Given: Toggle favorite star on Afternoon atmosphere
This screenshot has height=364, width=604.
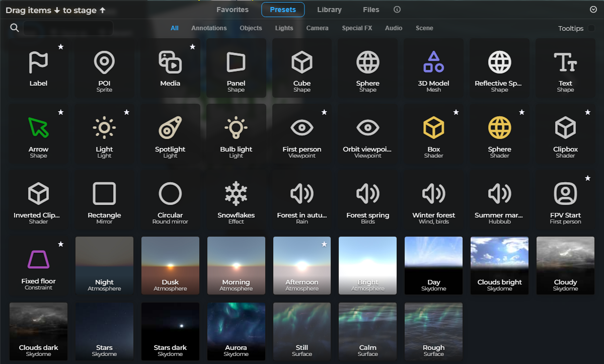Looking at the screenshot, I should tap(324, 244).
